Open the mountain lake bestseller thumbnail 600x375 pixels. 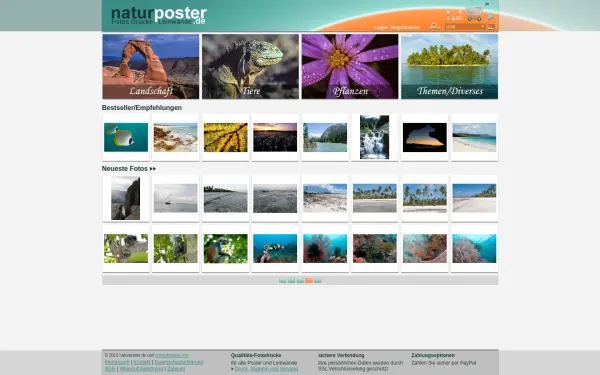(x=325, y=137)
